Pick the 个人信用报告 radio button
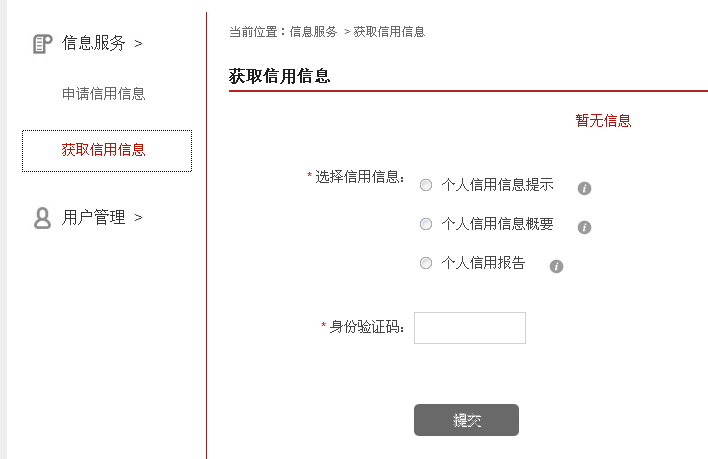Viewport: 708px width, 459px height. (x=426, y=264)
